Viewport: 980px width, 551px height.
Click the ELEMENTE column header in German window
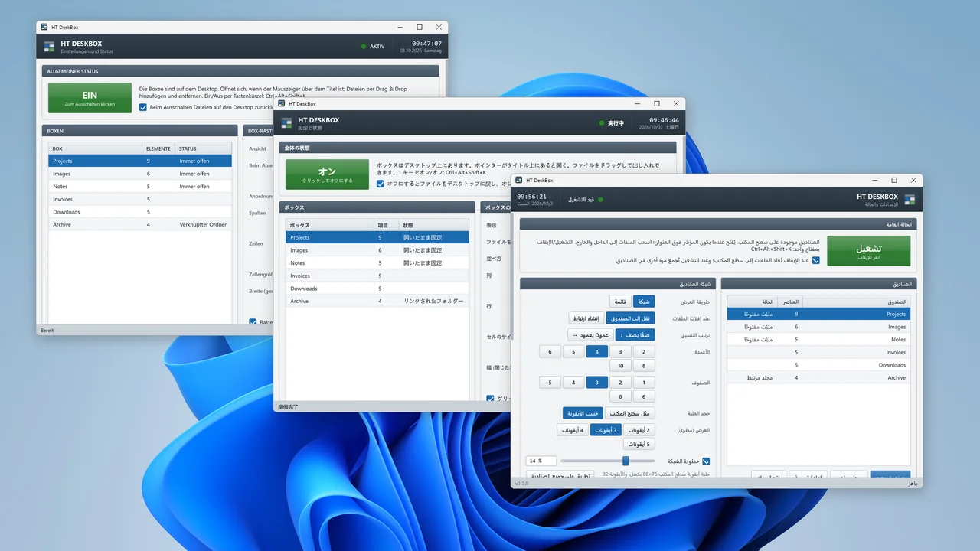158,148
